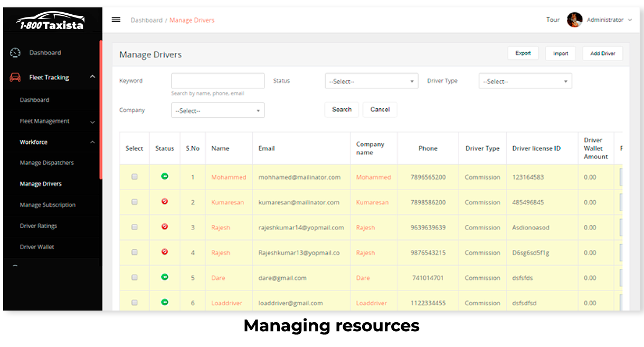
Task: Click green status icon for Dare
Action: point(165,277)
